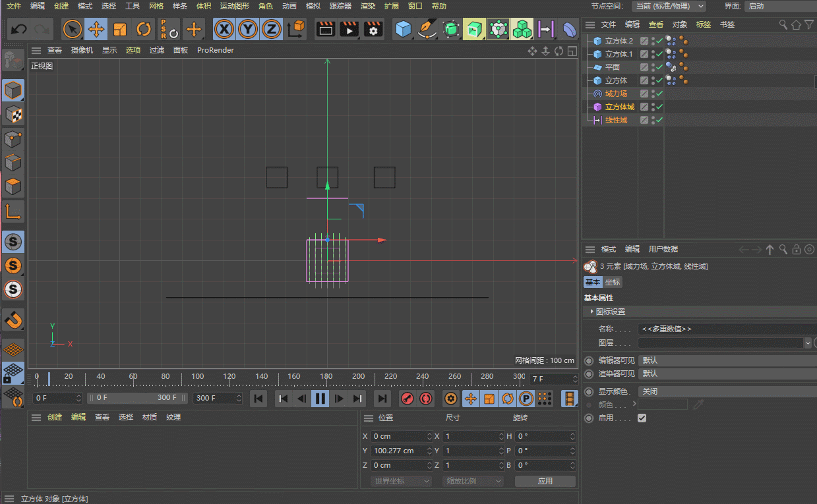Select the Scale tool icon

[120, 30]
